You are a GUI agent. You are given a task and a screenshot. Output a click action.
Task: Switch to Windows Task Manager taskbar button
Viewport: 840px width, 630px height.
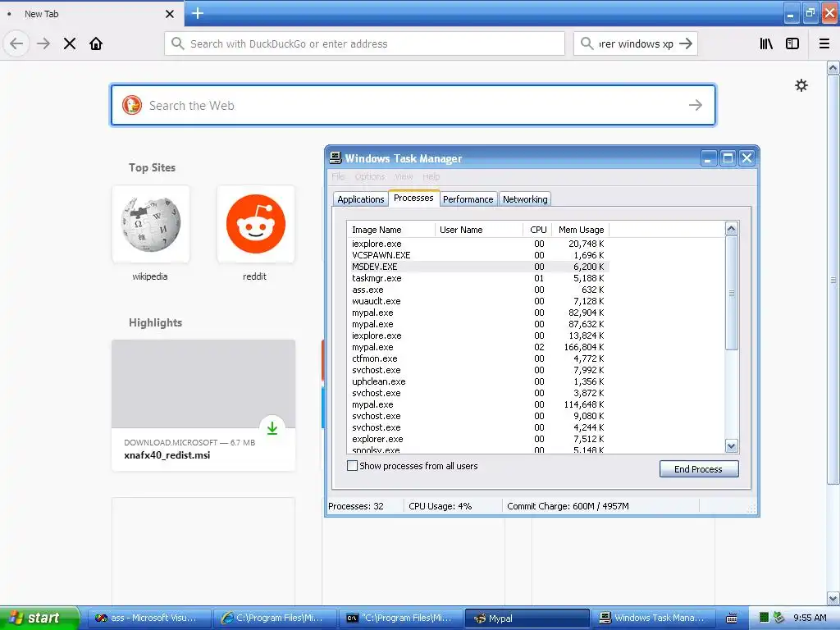pos(653,618)
